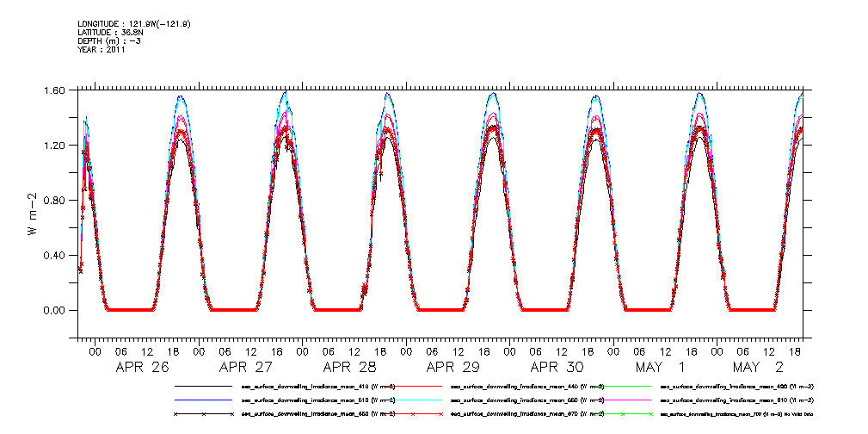Click the irradiance_mean_650 legend label
Image resolution: width=868 pixels, height=434 pixels.
317,414
